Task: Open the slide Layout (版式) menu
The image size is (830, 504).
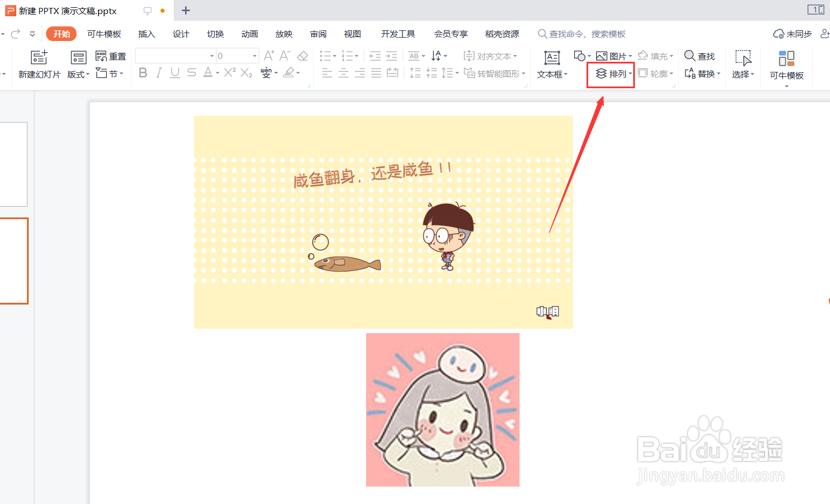Action: (x=78, y=65)
